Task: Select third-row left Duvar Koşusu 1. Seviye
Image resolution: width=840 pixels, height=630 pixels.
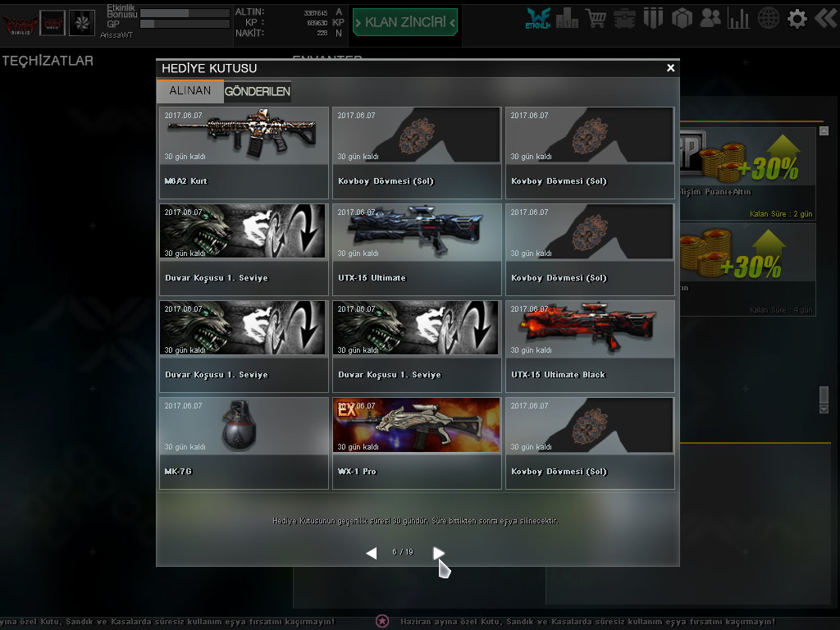Action: (244, 347)
